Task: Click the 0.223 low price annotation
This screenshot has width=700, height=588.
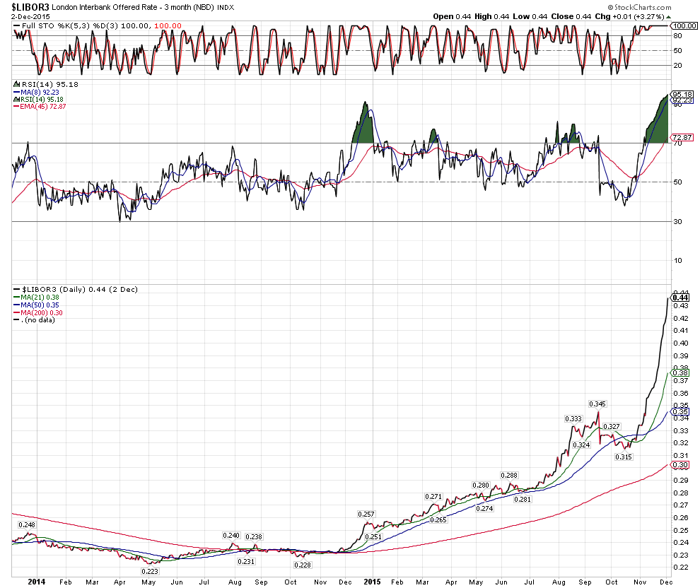Action: click(150, 572)
